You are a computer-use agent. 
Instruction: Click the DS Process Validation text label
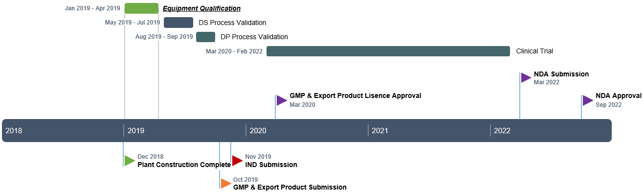point(232,23)
